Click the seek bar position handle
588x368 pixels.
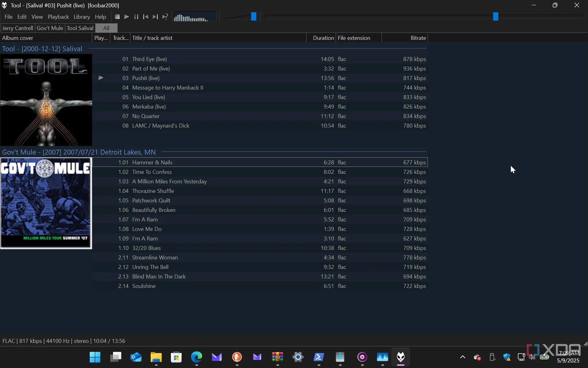click(x=496, y=17)
